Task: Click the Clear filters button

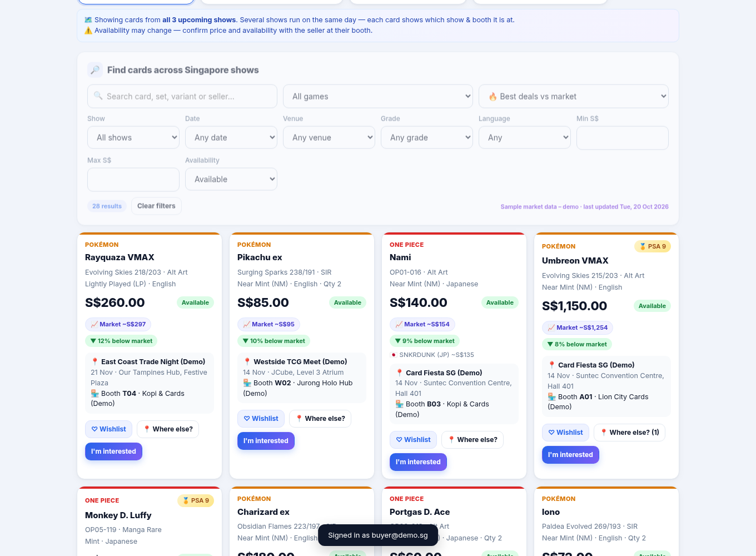Action: tap(156, 206)
